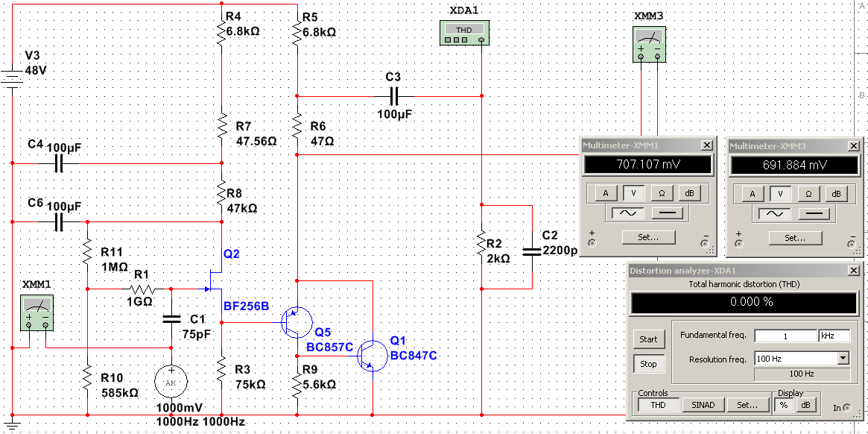868x434 pixels.
Task: Select resistor R3 75kΩ symbol
Action: (221, 369)
